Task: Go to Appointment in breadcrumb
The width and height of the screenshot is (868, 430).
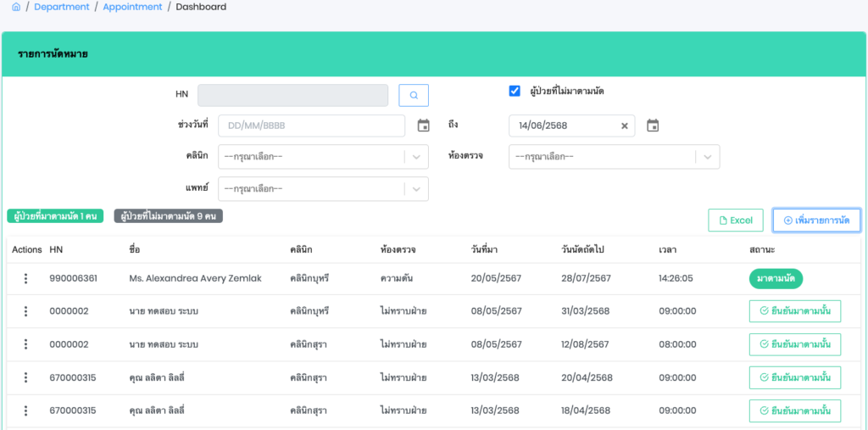Action: pos(132,7)
